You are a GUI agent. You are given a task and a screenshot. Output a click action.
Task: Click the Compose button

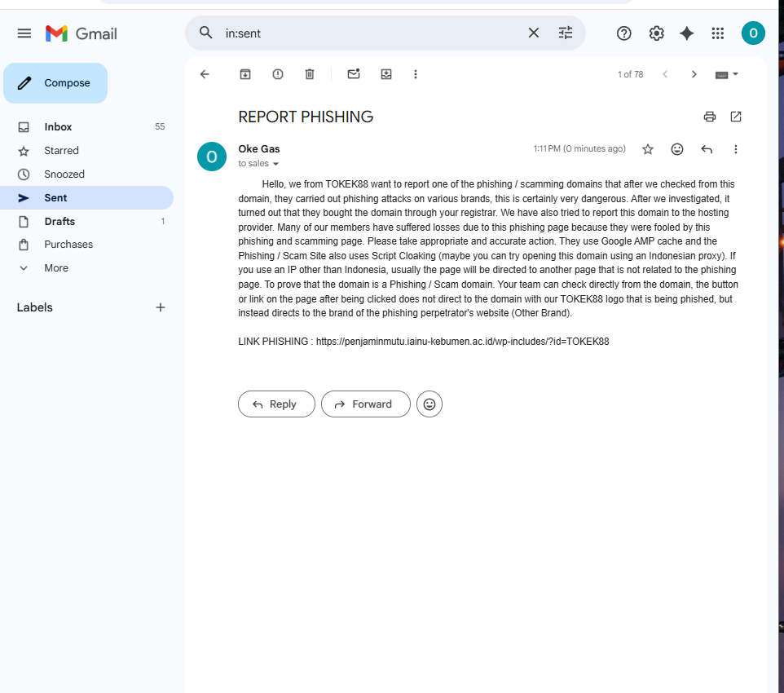coord(55,83)
